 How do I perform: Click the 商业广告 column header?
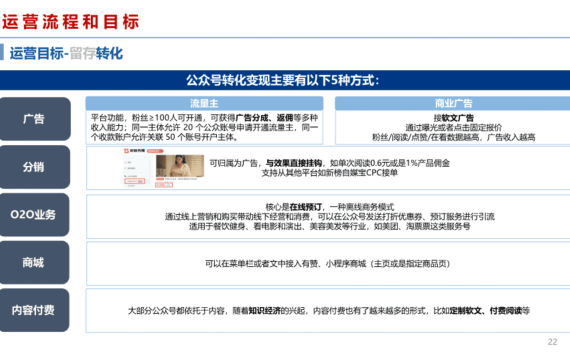453,103
